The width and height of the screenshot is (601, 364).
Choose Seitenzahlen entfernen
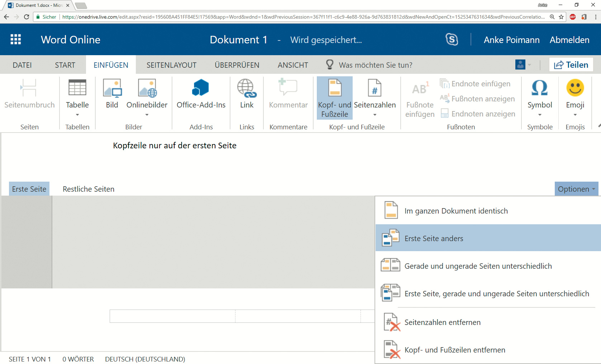click(488, 322)
